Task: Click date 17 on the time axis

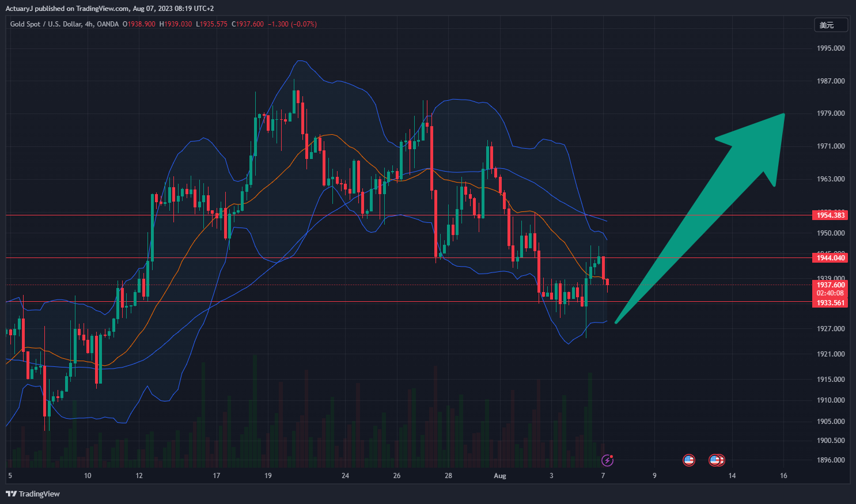Action: (217, 476)
